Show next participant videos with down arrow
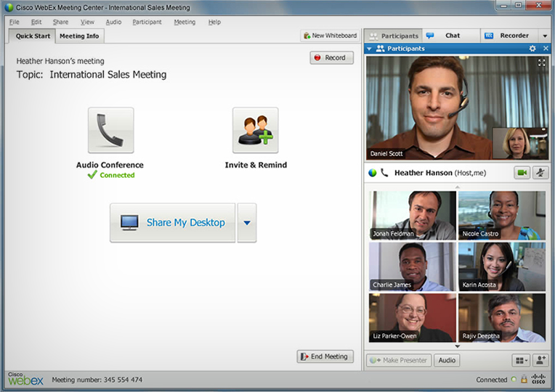Image resolution: width=555 pixels, height=392 pixels. [458, 346]
